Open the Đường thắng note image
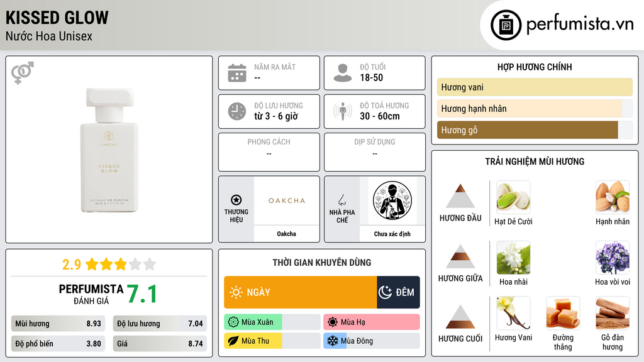The width and height of the screenshot is (644, 362). point(563,313)
